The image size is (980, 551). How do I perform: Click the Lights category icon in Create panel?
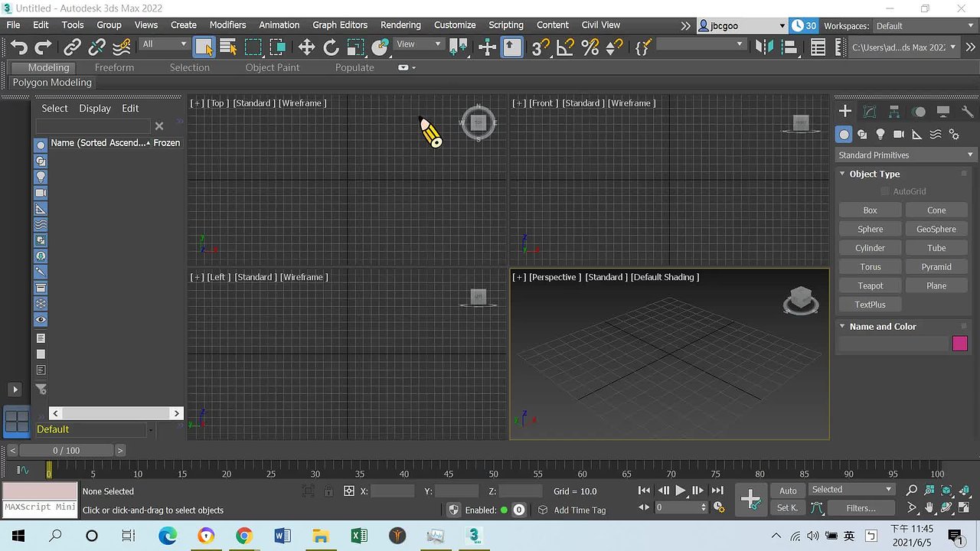(880, 135)
